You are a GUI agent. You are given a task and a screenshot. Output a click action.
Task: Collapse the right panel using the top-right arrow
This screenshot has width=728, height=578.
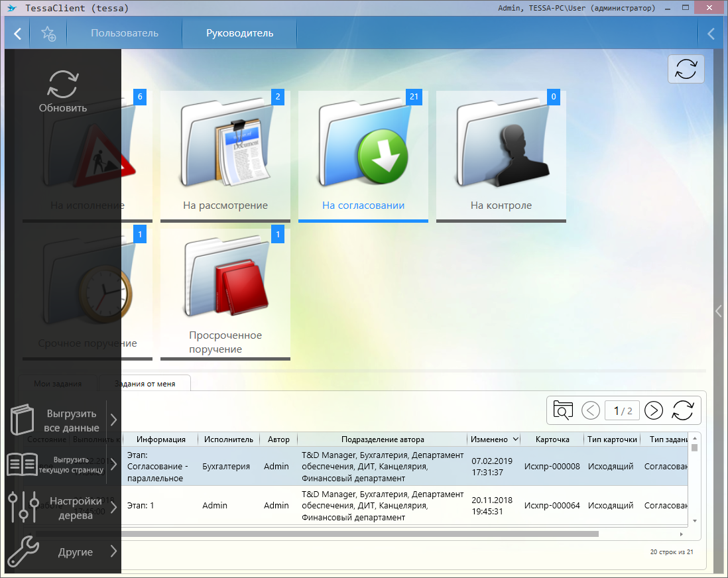711,33
